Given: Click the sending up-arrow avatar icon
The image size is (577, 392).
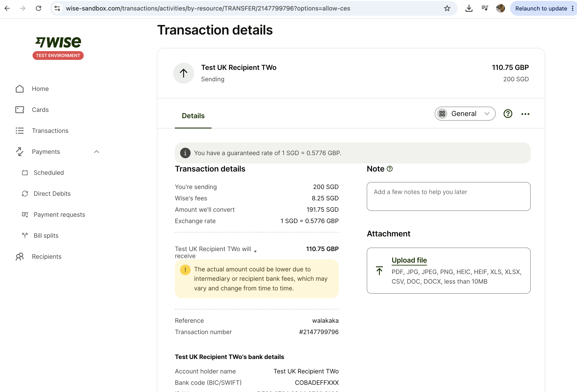Looking at the screenshot, I should click(183, 73).
